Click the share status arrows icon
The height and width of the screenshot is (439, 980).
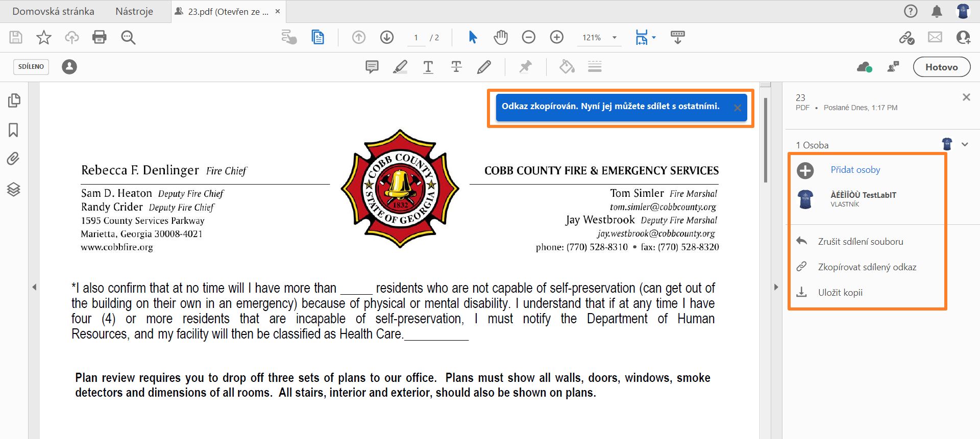coord(893,67)
